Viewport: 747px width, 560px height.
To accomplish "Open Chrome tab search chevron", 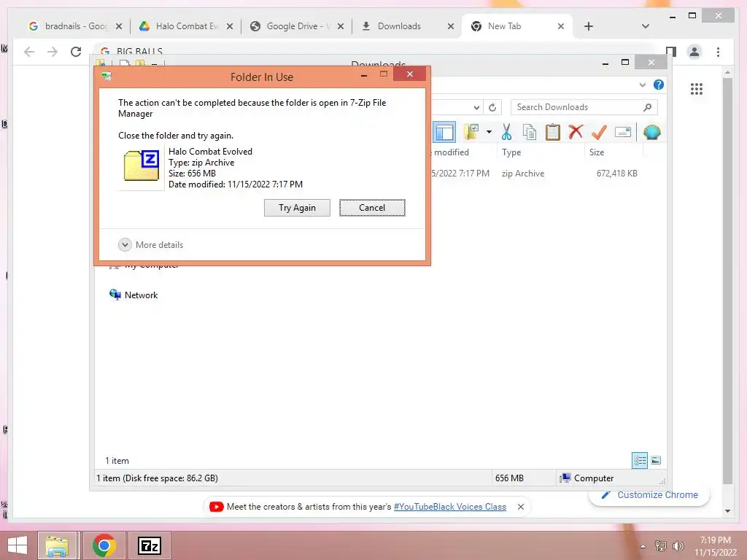I will tap(645, 26).
